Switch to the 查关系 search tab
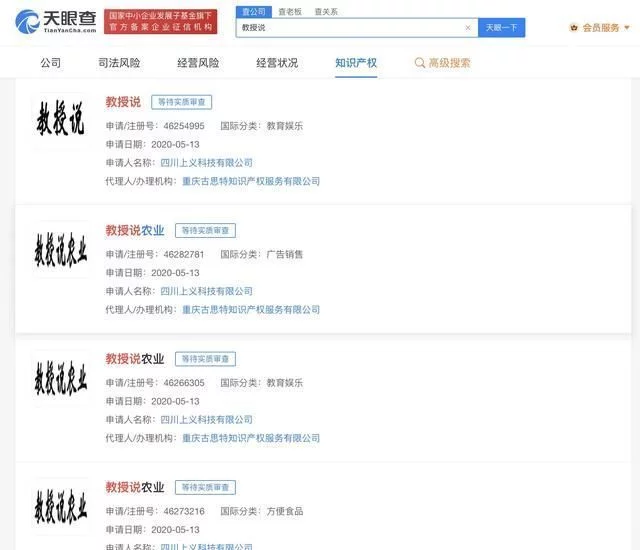Image resolution: width=640 pixels, height=550 pixels. click(326, 12)
